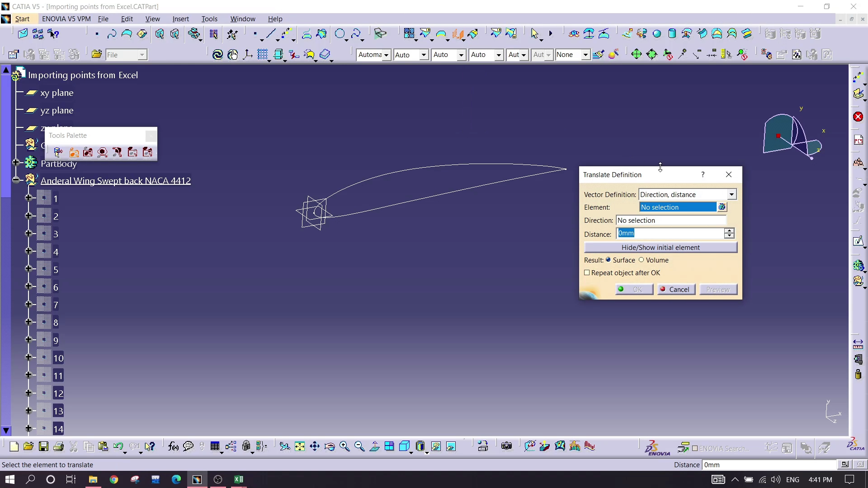Image resolution: width=868 pixels, height=488 pixels.
Task: Click the Direction input field
Action: click(x=671, y=220)
